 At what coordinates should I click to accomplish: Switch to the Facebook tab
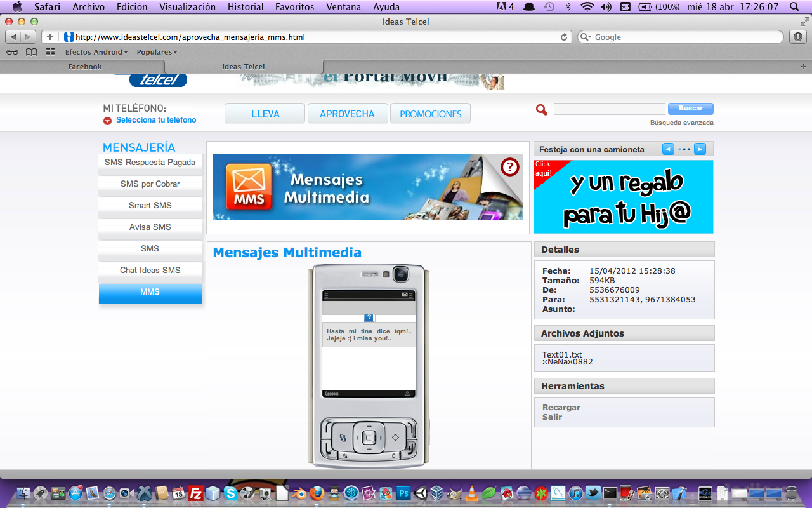84,67
